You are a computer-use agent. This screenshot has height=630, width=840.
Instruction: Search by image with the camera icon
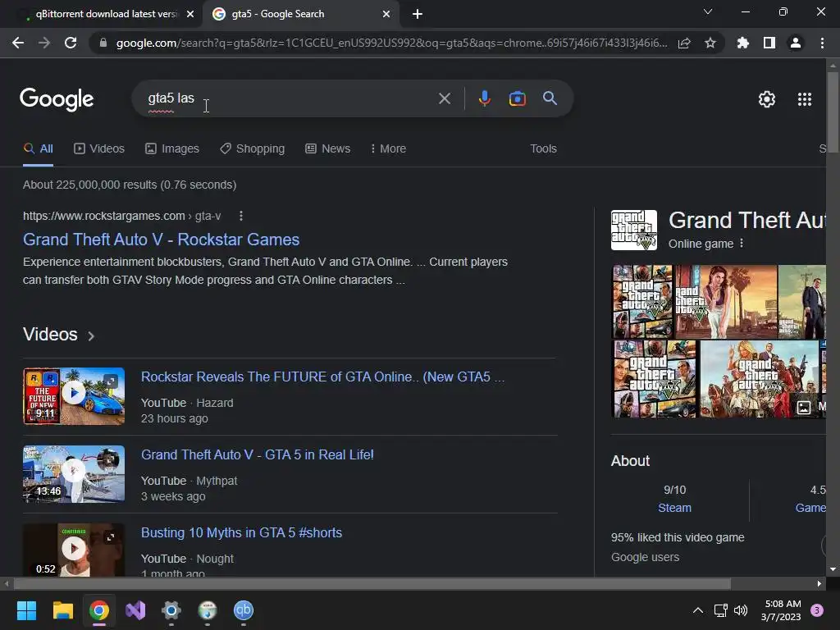[517, 98]
